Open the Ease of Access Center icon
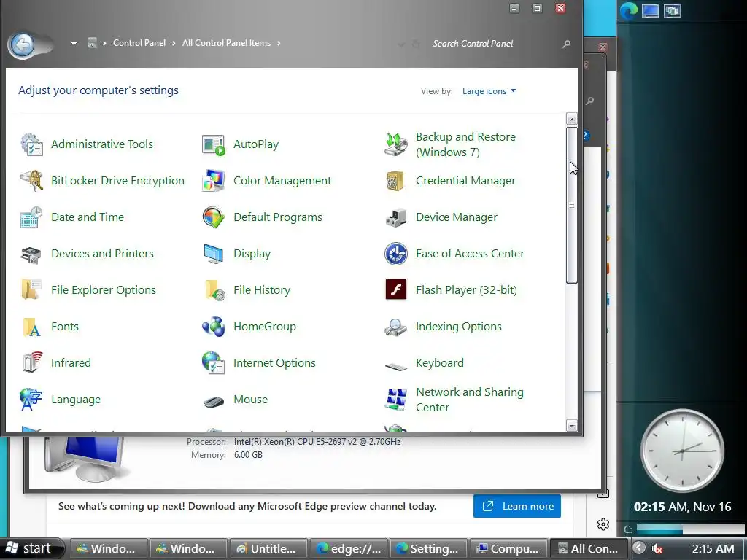Viewport: 747px width, 560px height. coord(396,254)
